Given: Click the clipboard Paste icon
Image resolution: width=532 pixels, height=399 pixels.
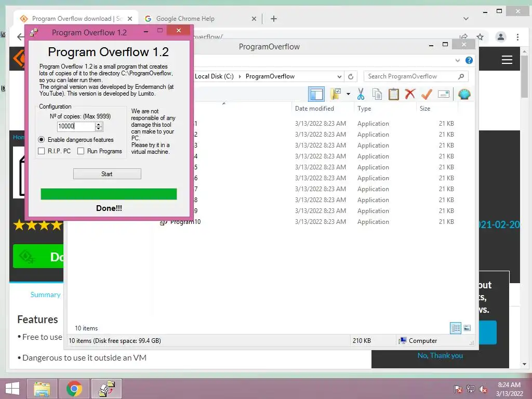Looking at the screenshot, I should (394, 94).
